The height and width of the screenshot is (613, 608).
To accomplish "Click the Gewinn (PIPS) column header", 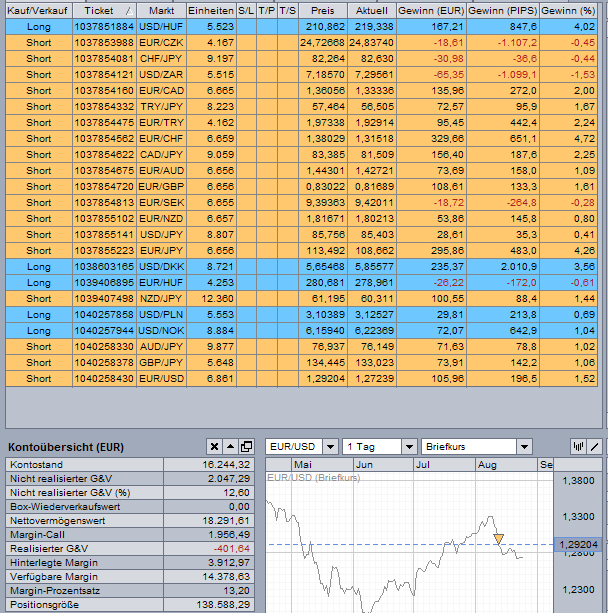I will tap(502, 10).
